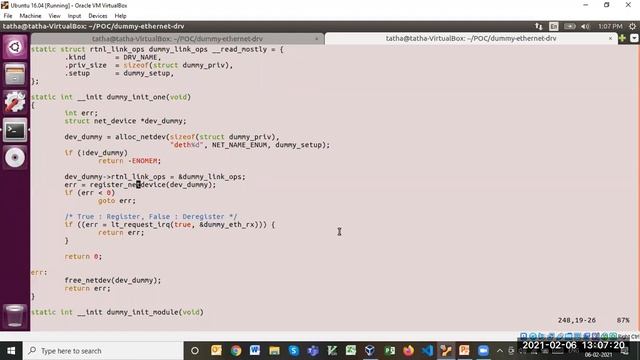Open the Ubuntu Dash search launcher
The width and height of the screenshot is (640, 360).
(x=15, y=47)
